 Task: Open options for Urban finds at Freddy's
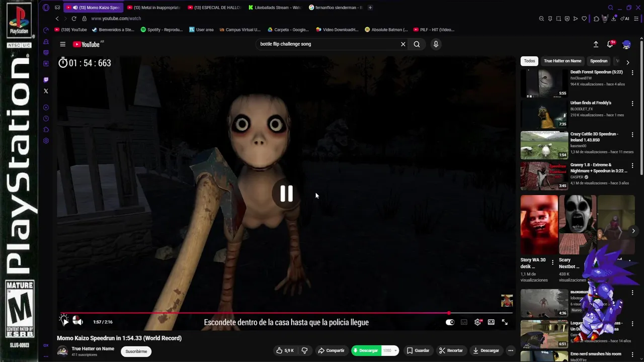pos(632,104)
